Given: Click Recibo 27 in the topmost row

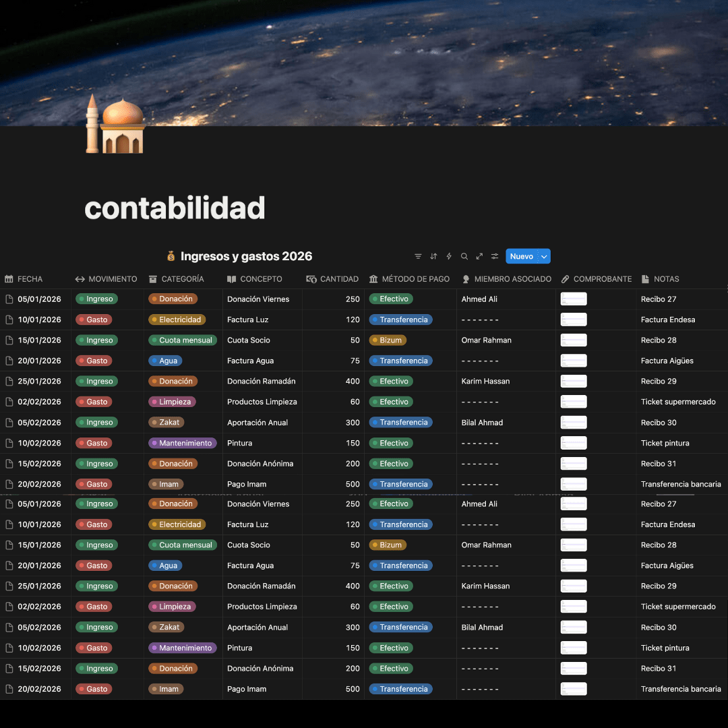Looking at the screenshot, I should pyautogui.click(x=659, y=299).
